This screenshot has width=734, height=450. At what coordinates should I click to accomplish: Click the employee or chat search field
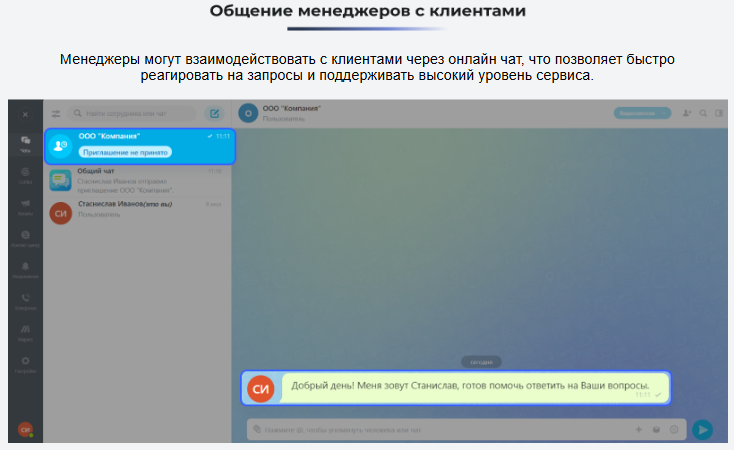click(133, 114)
